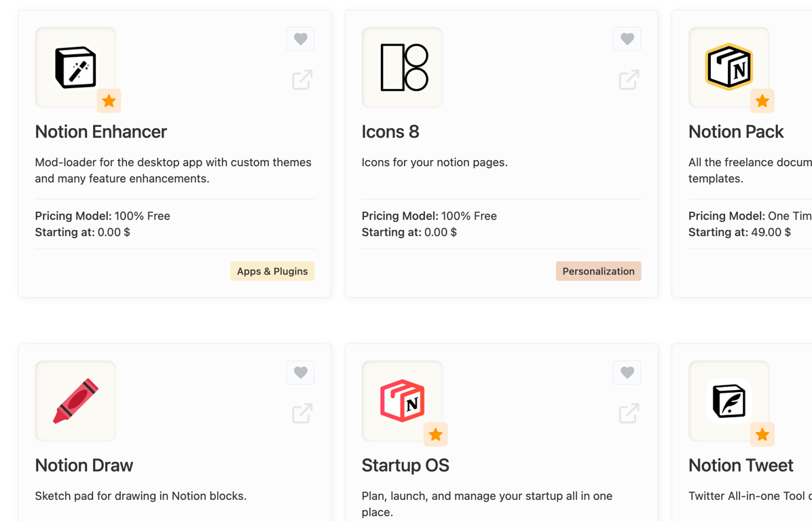Image resolution: width=812 pixels, height=521 pixels.
Task: Click the Apps & Plugins tag
Action: click(272, 271)
